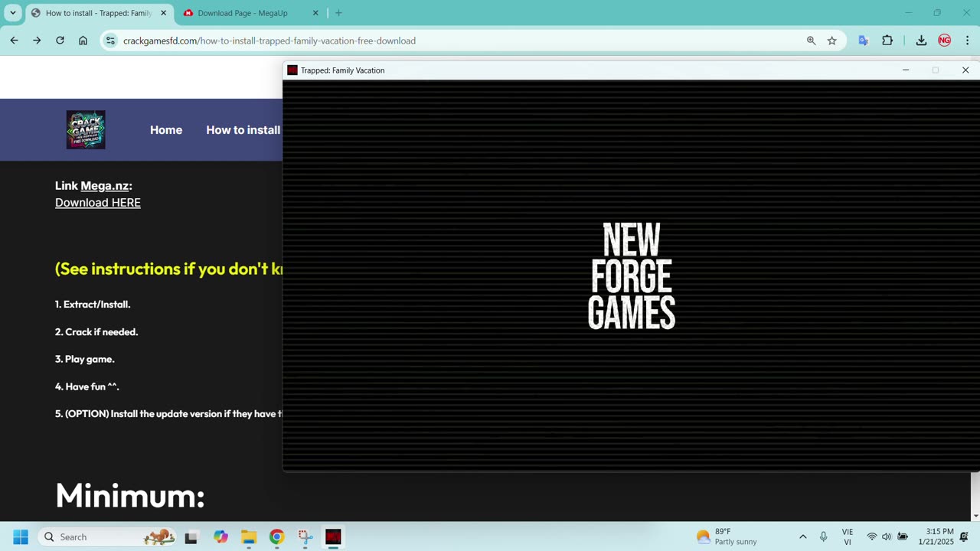Viewport: 980px width, 551px height.
Task: Expand hidden system tray icons
Action: click(802, 536)
